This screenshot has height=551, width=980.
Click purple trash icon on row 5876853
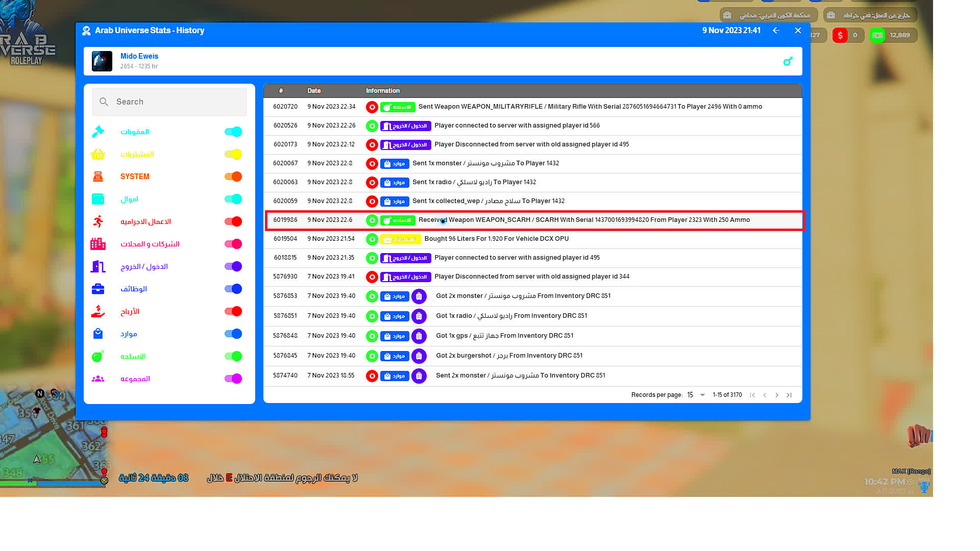point(419,296)
